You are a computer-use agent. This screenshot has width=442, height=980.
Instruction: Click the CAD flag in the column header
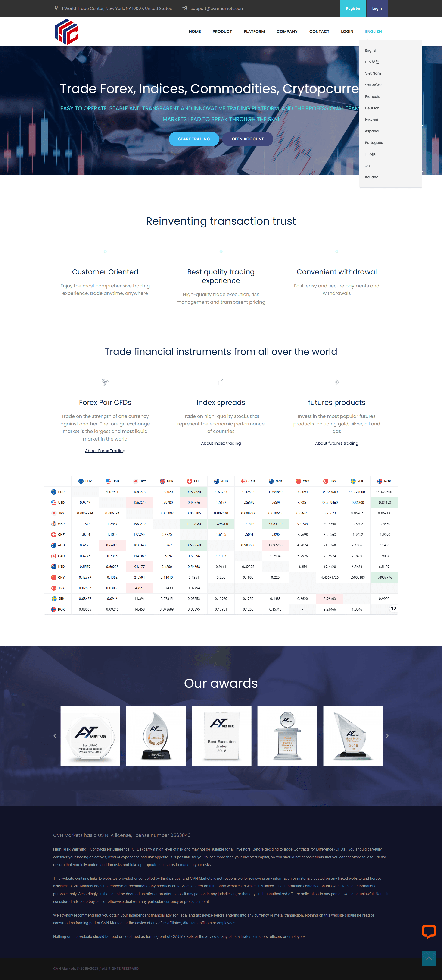pyautogui.click(x=244, y=481)
